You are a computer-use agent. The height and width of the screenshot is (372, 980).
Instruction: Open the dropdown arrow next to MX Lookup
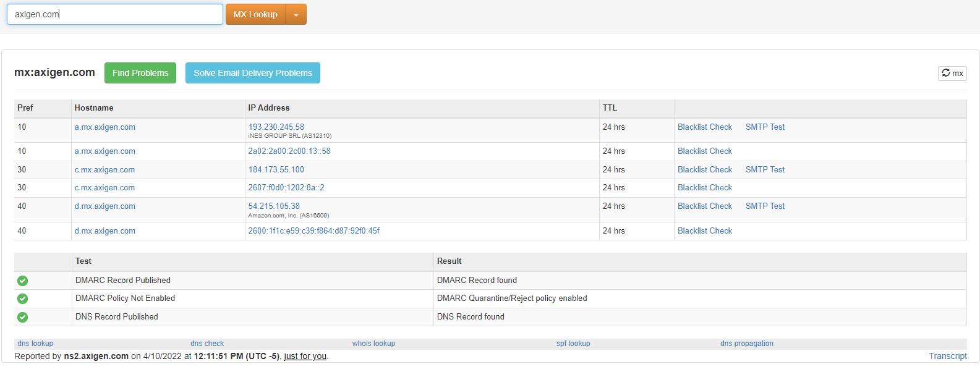point(296,15)
